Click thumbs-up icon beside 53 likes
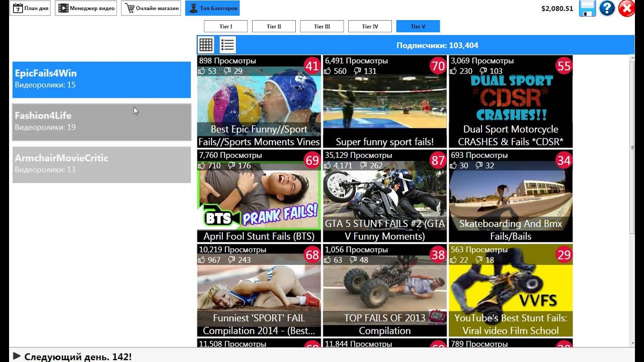The width and height of the screenshot is (644, 362). pyautogui.click(x=202, y=71)
